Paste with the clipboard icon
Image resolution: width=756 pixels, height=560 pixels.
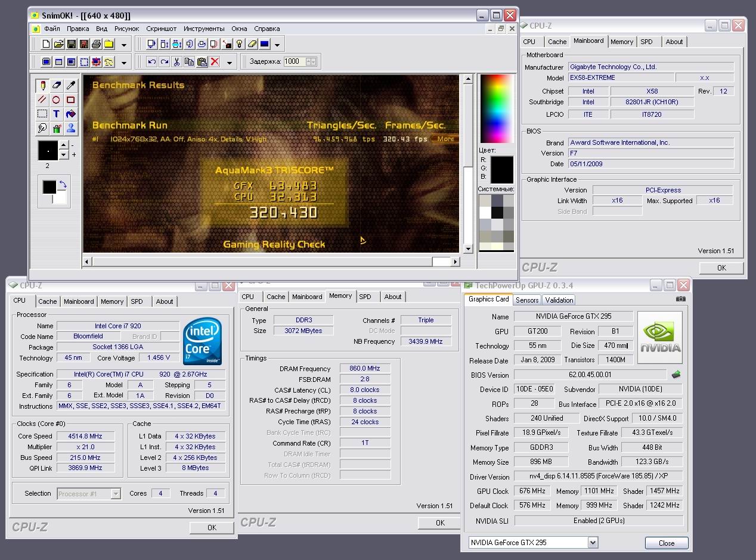point(202,61)
